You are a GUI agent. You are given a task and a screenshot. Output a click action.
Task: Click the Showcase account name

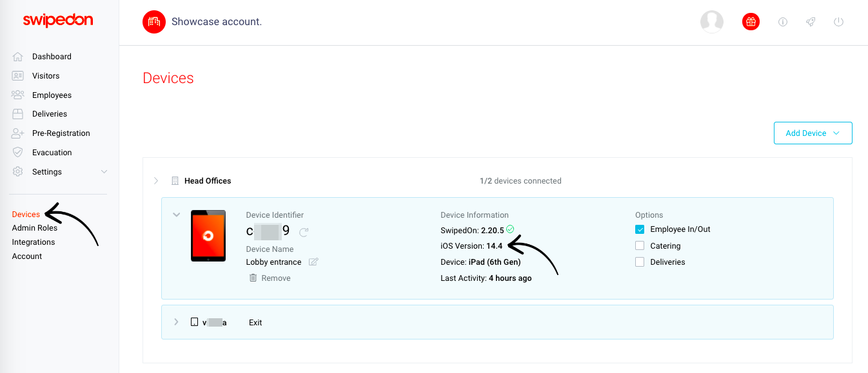217,22
